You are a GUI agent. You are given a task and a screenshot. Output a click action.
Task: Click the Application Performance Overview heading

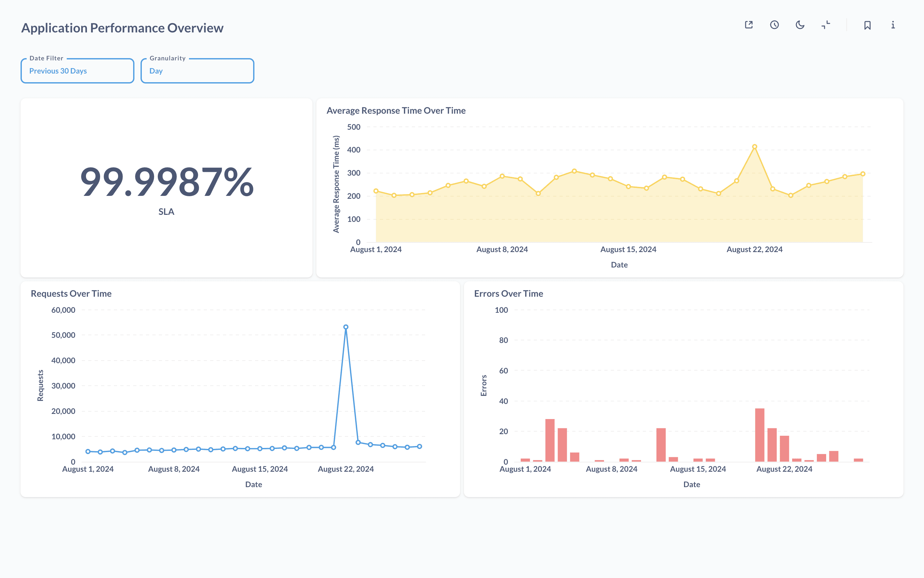[122, 28]
